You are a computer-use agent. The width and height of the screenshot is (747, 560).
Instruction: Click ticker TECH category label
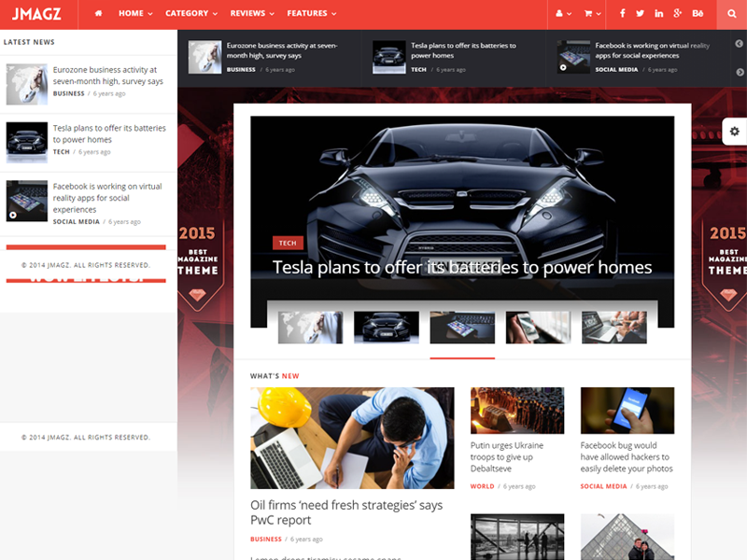point(418,69)
